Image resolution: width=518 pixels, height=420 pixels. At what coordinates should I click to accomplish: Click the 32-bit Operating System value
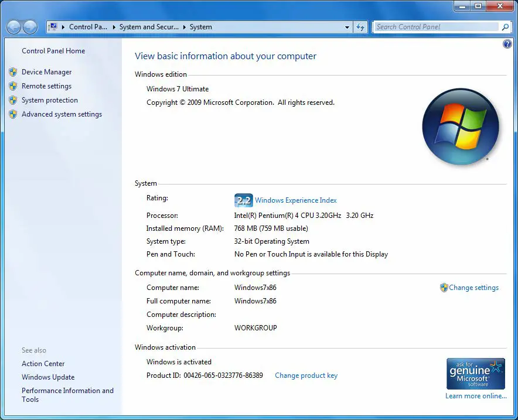click(x=271, y=241)
